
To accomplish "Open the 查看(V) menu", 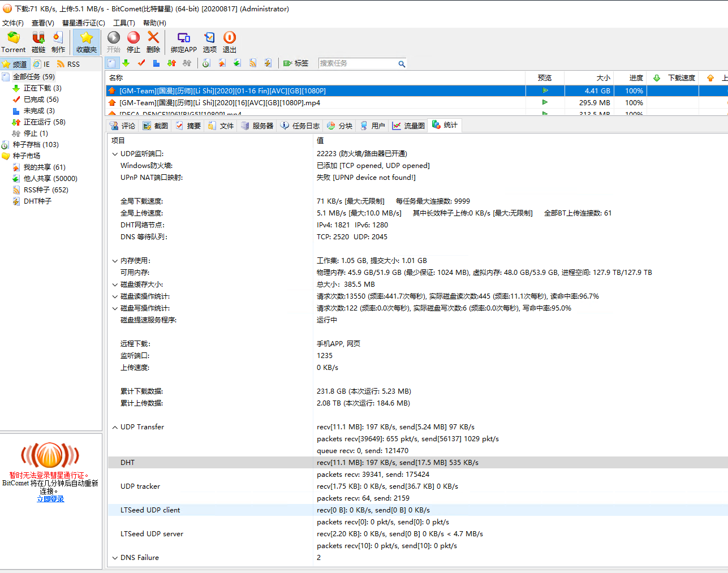I will tap(43, 23).
